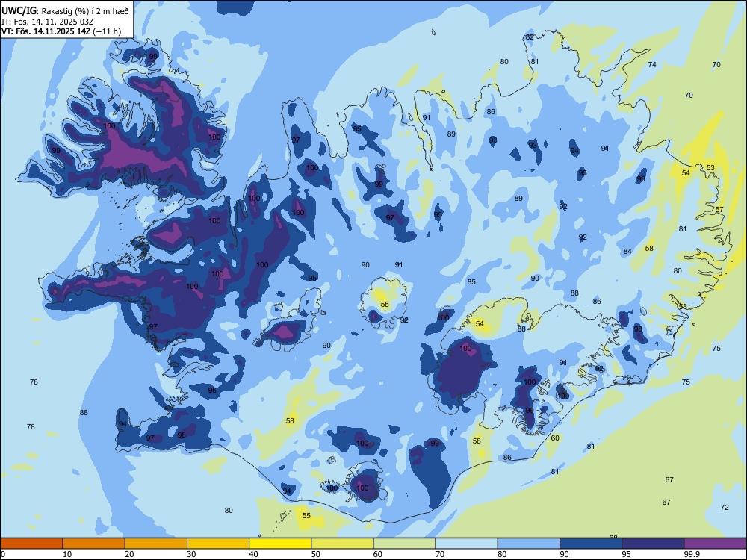Viewport: 747px width, 560px height.
Task: Click the humidity value 82 on the map
Action: point(530,37)
